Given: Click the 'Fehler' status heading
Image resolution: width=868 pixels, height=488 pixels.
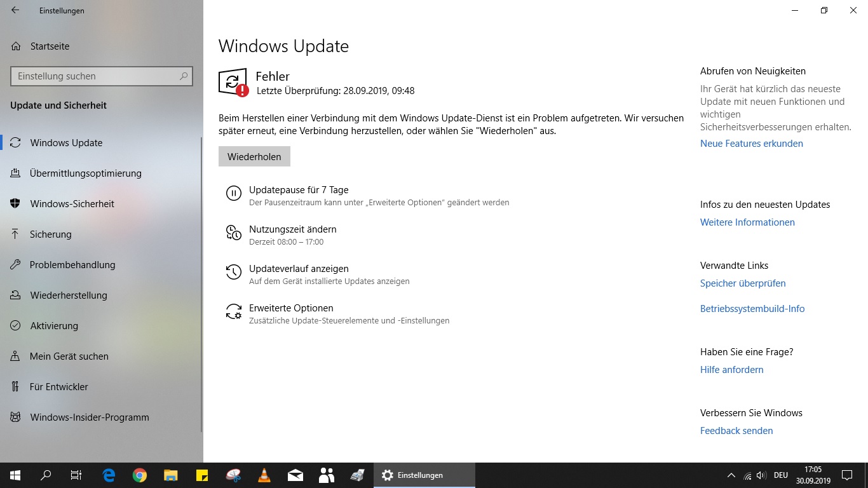Looking at the screenshot, I should (273, 76).
